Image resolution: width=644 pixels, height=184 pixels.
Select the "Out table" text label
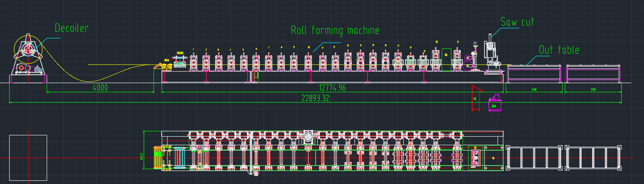(559, 50)
